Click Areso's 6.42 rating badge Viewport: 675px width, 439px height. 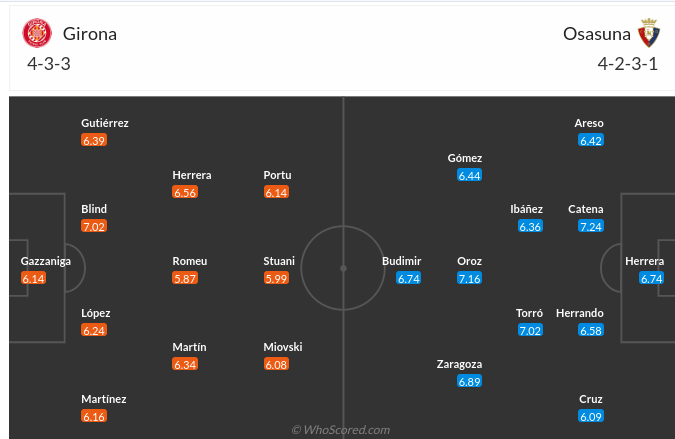click(x=590, y=141)
